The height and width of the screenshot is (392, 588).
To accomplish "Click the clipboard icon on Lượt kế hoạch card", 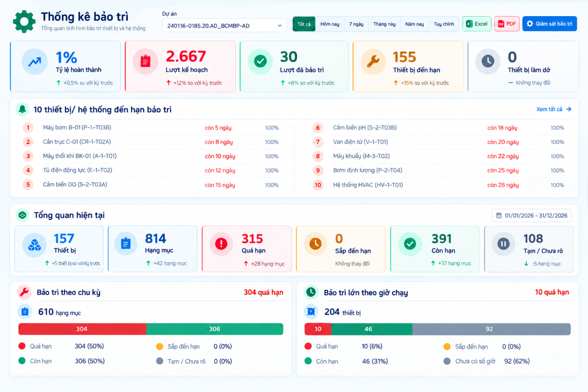I will click(x=145, y=62).
